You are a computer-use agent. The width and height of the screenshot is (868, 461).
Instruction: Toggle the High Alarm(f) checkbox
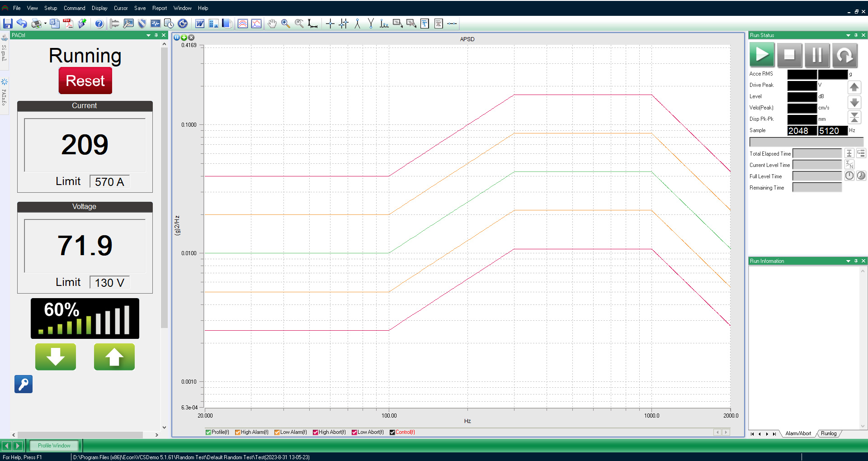tap(238, 432)
